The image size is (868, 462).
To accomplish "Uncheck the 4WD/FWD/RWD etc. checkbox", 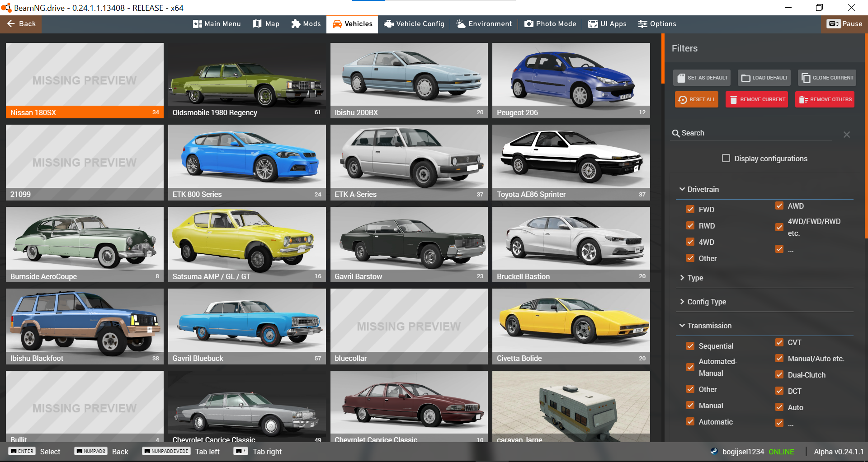I will (x=779, y=227).
